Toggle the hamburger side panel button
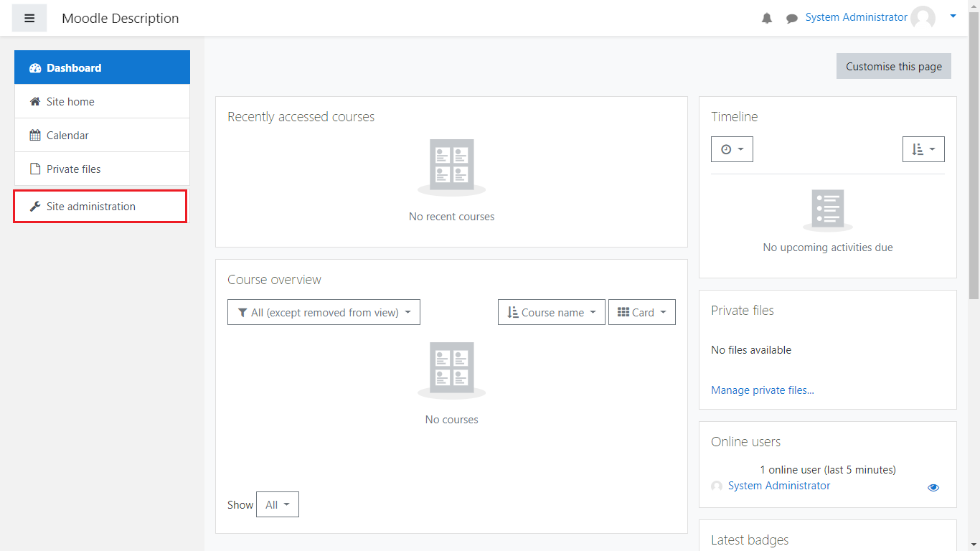The image size is (980, 551). (29, 18)
